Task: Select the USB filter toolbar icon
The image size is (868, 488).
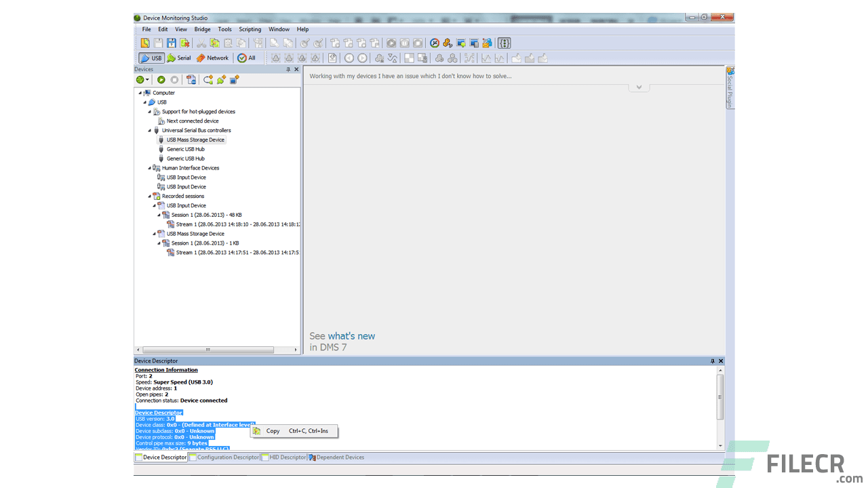Action: tap(151, 58)
